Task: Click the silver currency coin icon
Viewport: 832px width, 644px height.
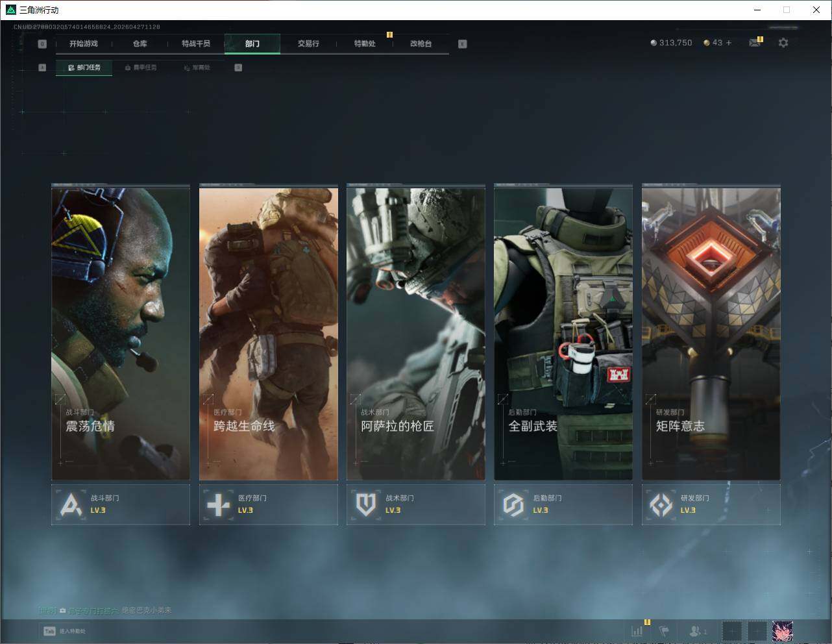Action: click(x=654, y=43)
